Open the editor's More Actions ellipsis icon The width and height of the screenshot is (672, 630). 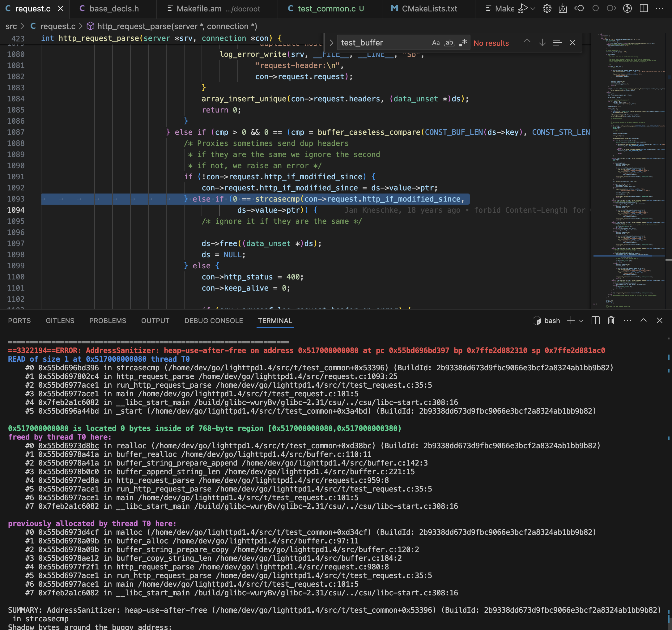coord(660,8)
